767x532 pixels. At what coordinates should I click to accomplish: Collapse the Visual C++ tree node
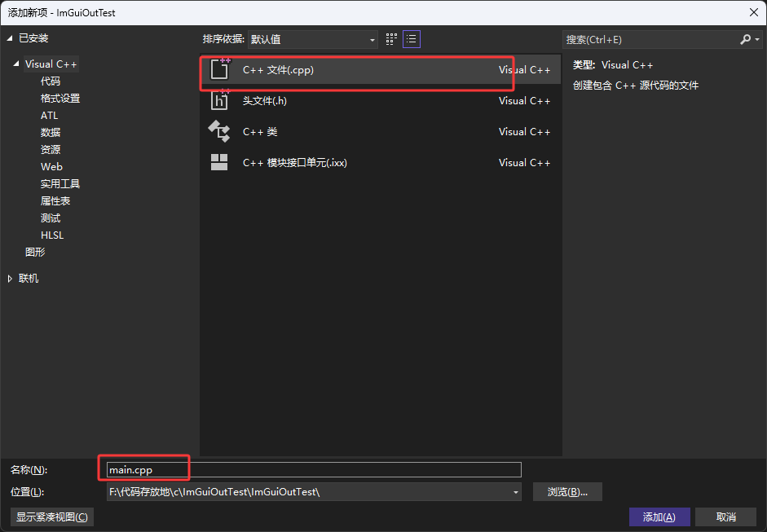point(16,64)
